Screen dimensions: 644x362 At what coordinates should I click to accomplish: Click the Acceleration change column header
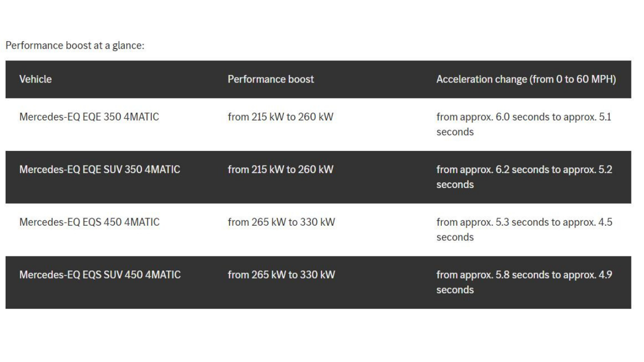coord(526,79)
